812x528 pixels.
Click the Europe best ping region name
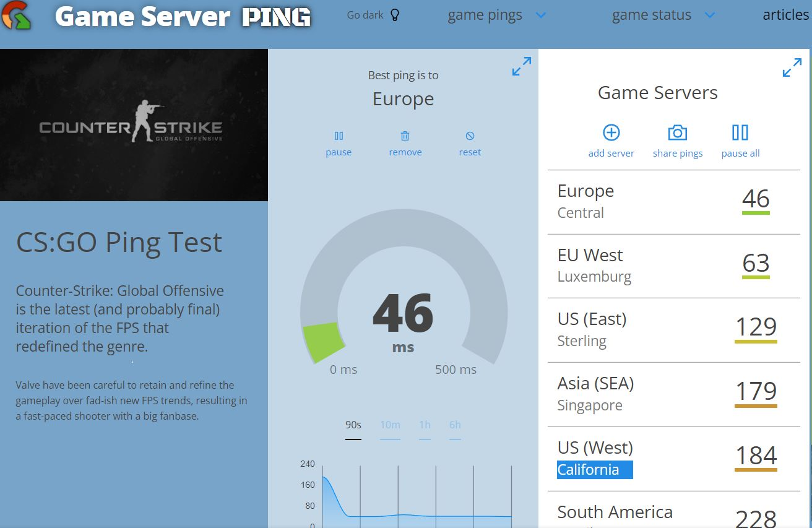403,99
